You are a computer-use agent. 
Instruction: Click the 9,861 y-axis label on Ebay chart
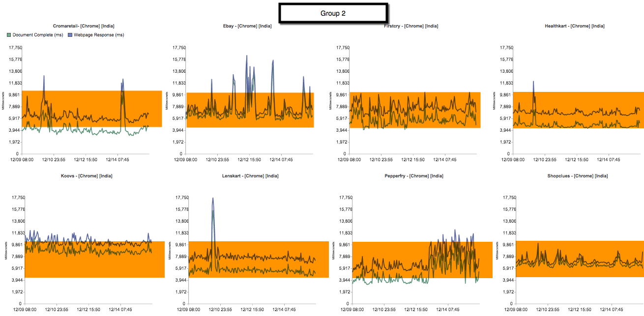(x=179, y=95)
